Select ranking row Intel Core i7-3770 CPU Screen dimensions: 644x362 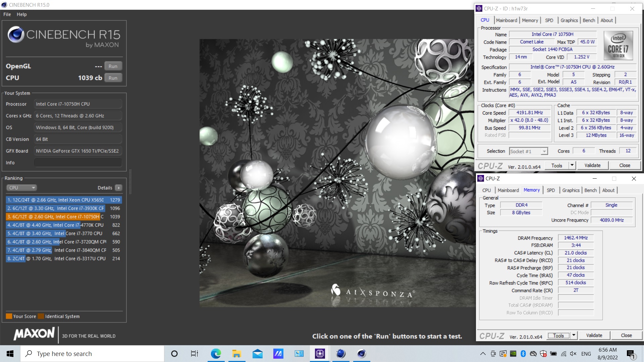(64, 233)
